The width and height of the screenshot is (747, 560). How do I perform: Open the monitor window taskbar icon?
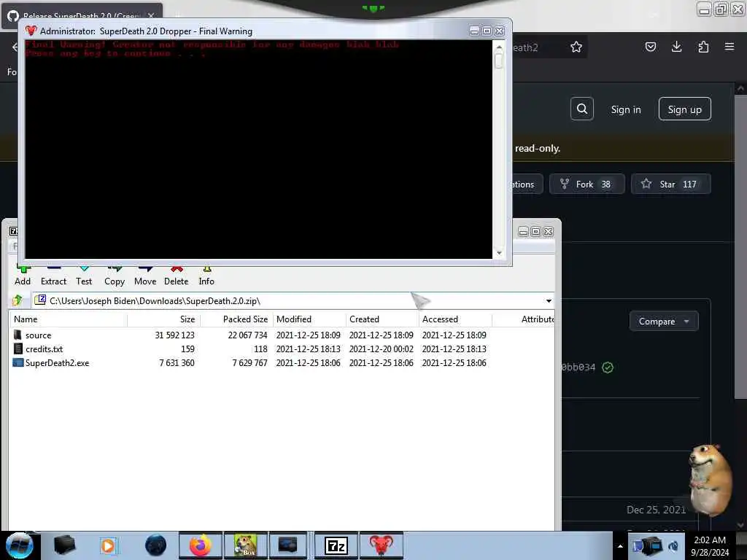288,545
